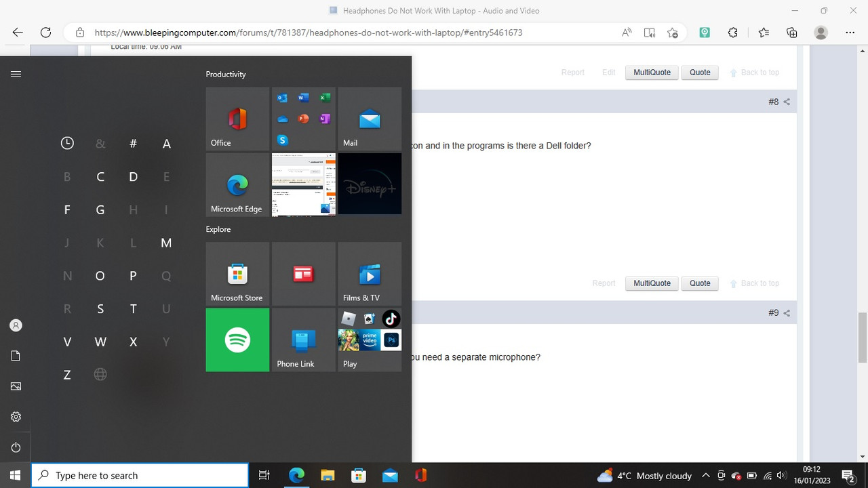The width and height of the screenshot is (868, 488).
Task: Open the Favorites list icon in Edge
Action: [764, 33]
